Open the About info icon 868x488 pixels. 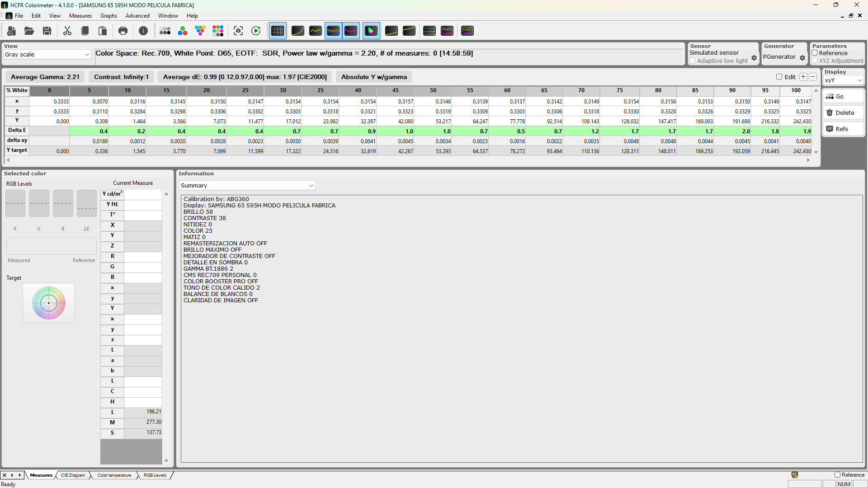coord(143,31)
